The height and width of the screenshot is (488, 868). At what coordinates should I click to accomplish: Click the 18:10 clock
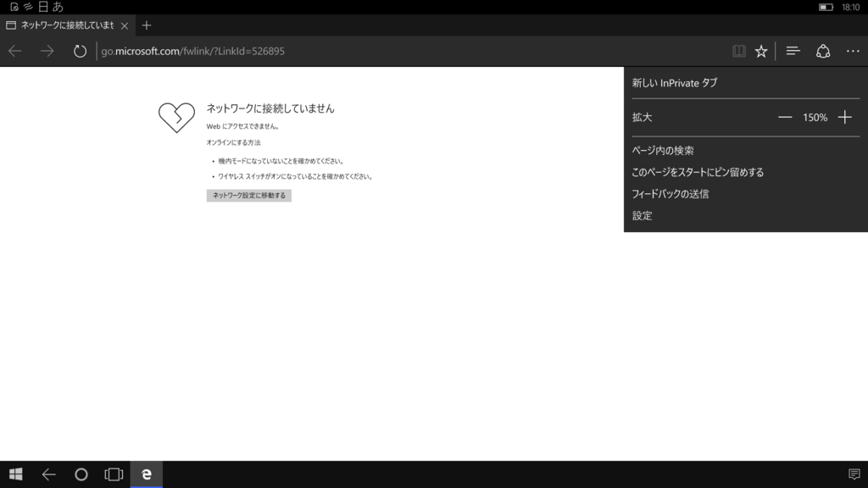(x=850, y=7)
